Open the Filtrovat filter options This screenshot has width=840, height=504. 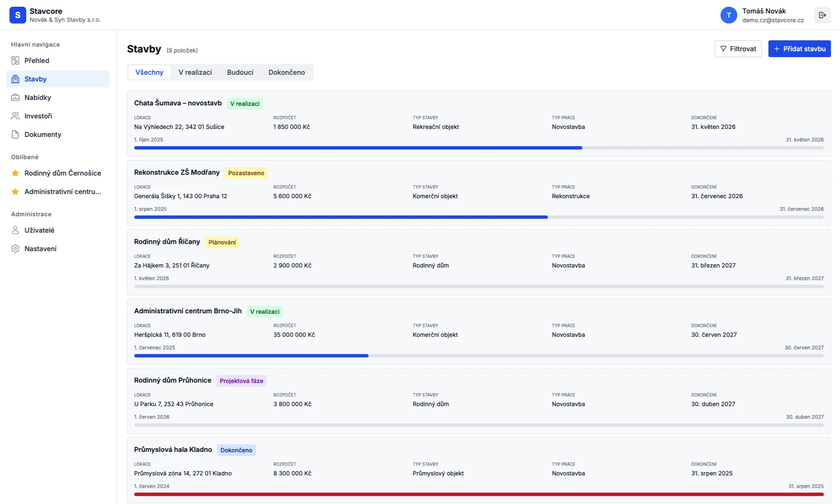click(738, 49)
